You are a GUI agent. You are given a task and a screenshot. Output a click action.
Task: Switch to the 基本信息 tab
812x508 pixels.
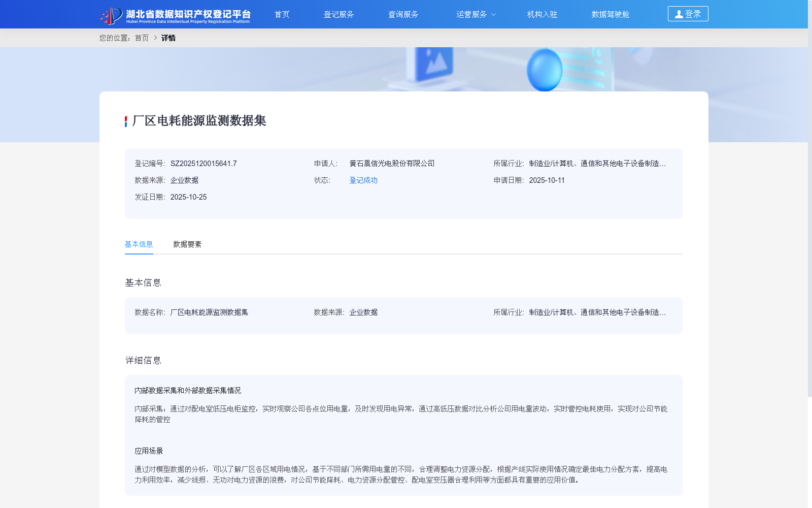tap(139, 244)
